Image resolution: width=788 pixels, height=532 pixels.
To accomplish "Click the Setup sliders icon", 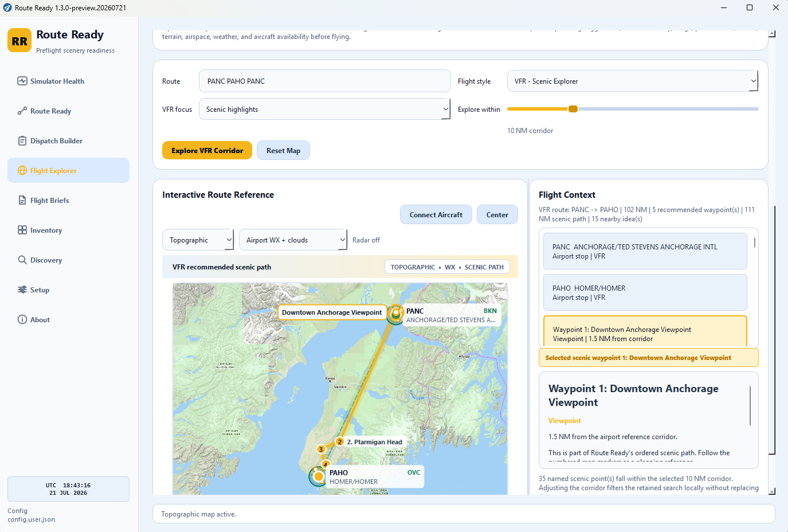I will 22,290.
